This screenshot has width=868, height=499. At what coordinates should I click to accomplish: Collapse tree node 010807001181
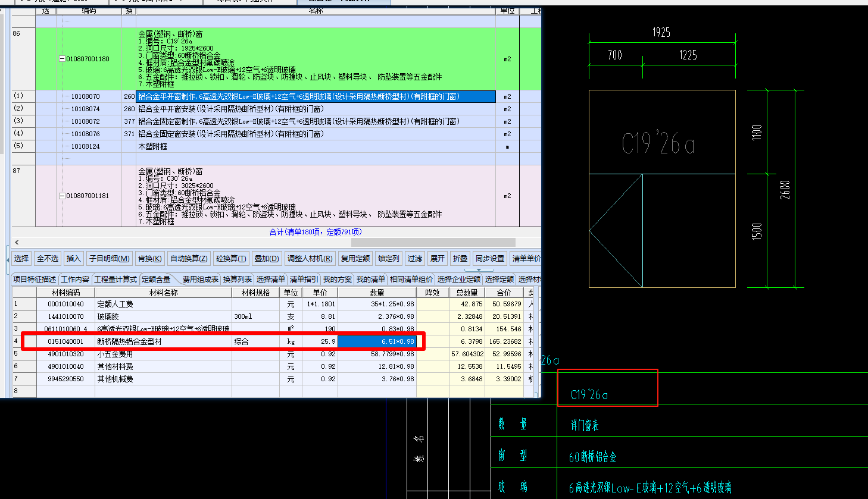point(62,196)
